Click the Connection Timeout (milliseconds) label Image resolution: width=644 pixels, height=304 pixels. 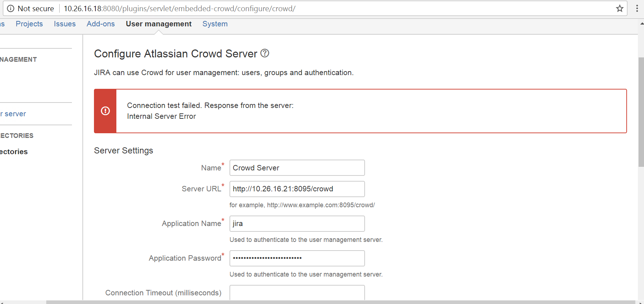163,293
